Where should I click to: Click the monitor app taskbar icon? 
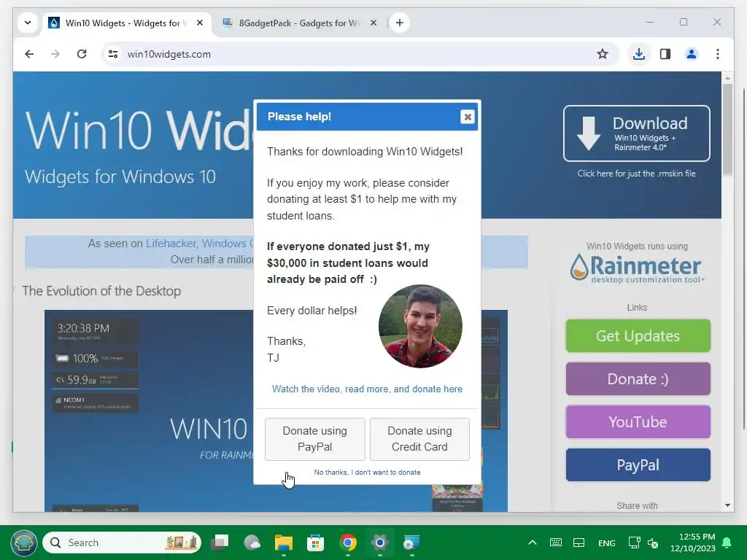tap(411, 542)
